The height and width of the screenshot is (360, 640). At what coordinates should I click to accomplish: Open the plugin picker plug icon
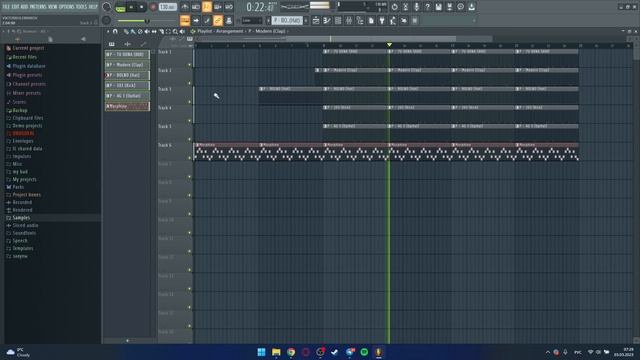pos(382,20)
